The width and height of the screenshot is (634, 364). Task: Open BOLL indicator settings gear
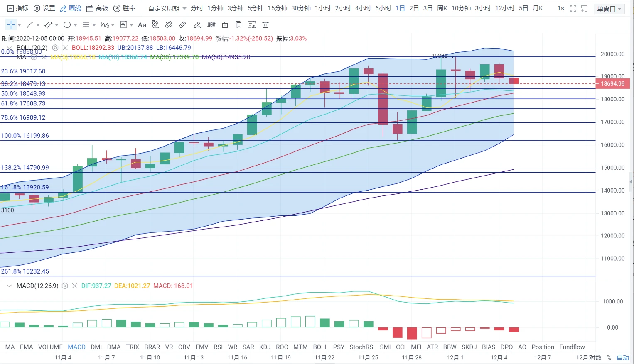pos(55,48)
